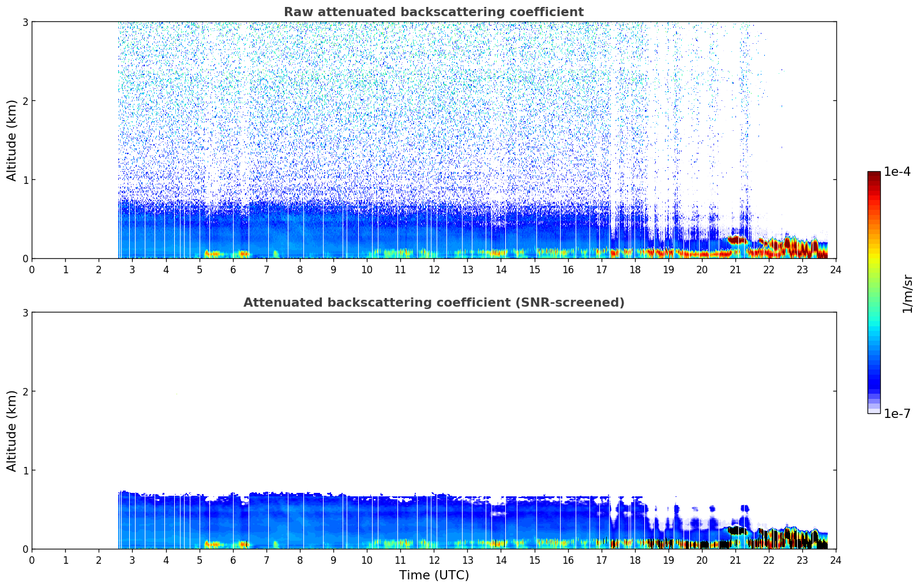Click altitude tick 2 on the bottom plot
Screen dimensions: 920x588
tap(25, 391)
